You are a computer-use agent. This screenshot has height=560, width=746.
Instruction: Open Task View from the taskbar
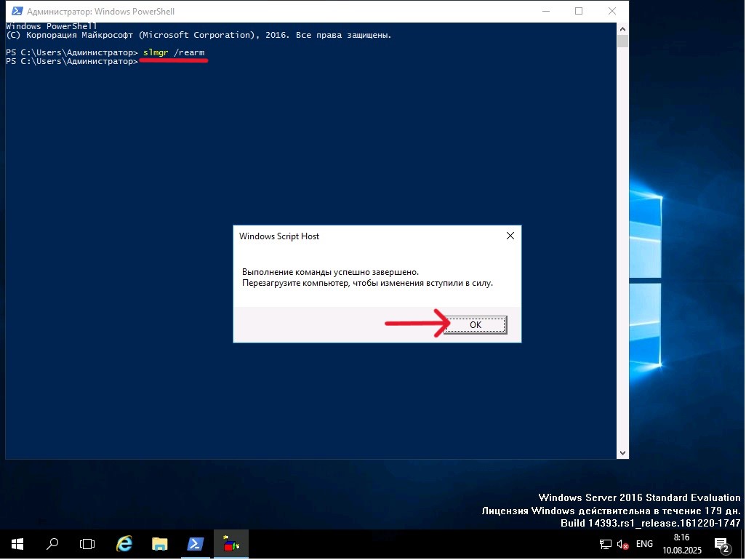click(x=87, y=544)
